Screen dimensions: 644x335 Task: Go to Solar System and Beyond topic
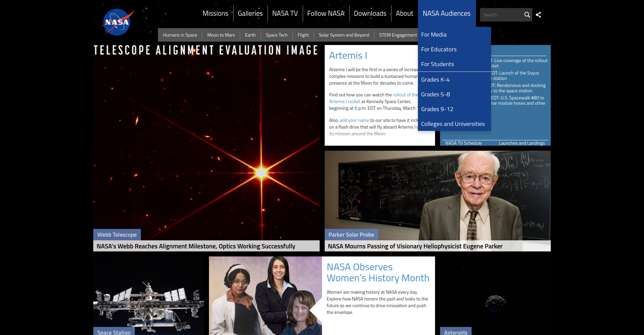[344, 35]
